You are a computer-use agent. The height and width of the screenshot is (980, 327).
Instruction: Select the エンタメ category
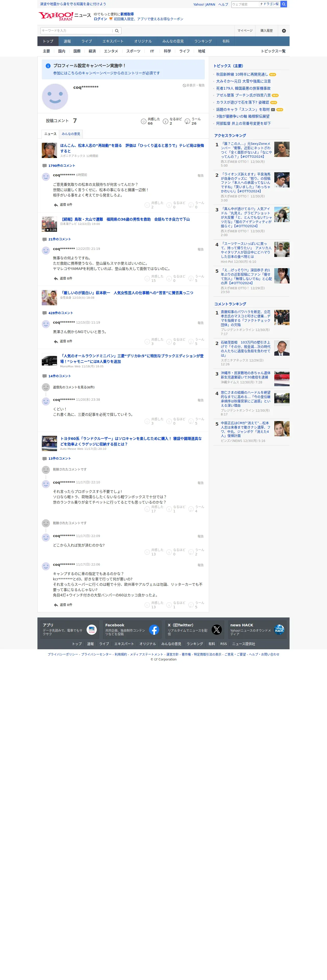click(111, 51)
